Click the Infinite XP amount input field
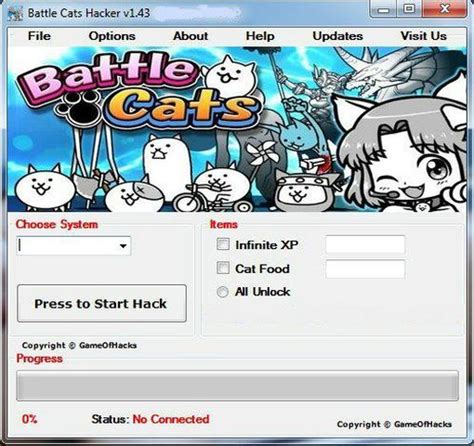Screen dimensions: 474x446 pyautogui.click(x=365, y=245)
